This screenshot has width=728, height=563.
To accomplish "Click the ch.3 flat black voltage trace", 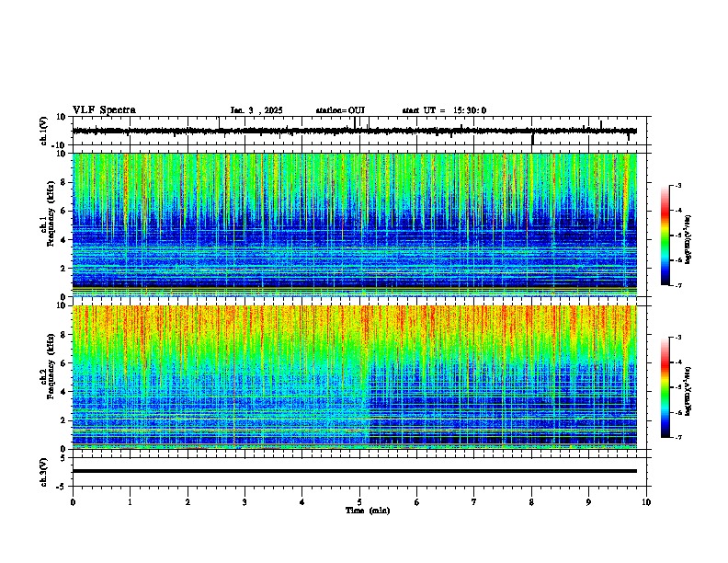I will 354,471.
